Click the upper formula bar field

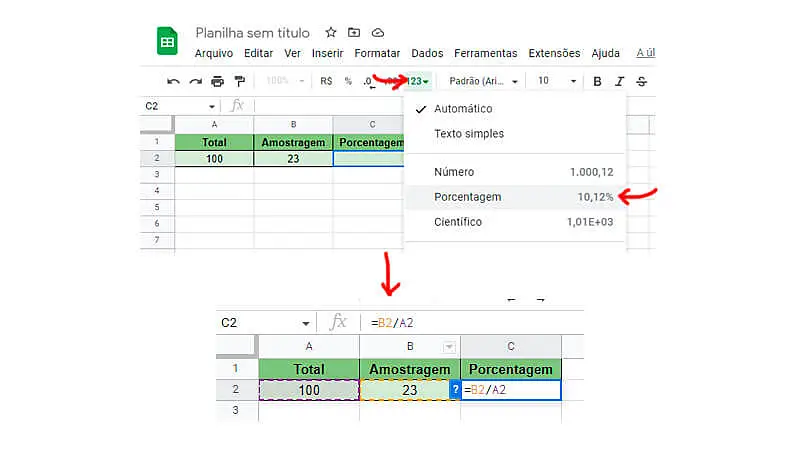(329, 106)
